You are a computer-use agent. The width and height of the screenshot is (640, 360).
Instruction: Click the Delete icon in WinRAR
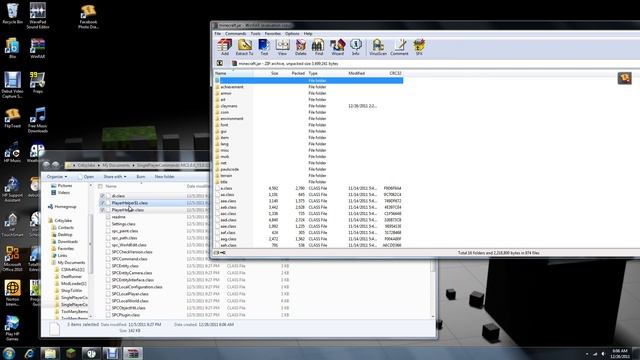300,47
